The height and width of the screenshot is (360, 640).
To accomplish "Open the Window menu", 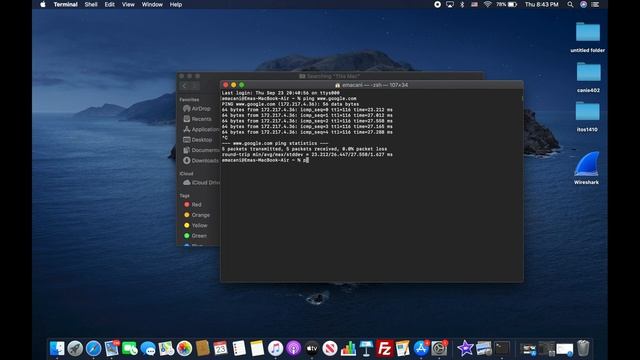I will tap(152, 4).
